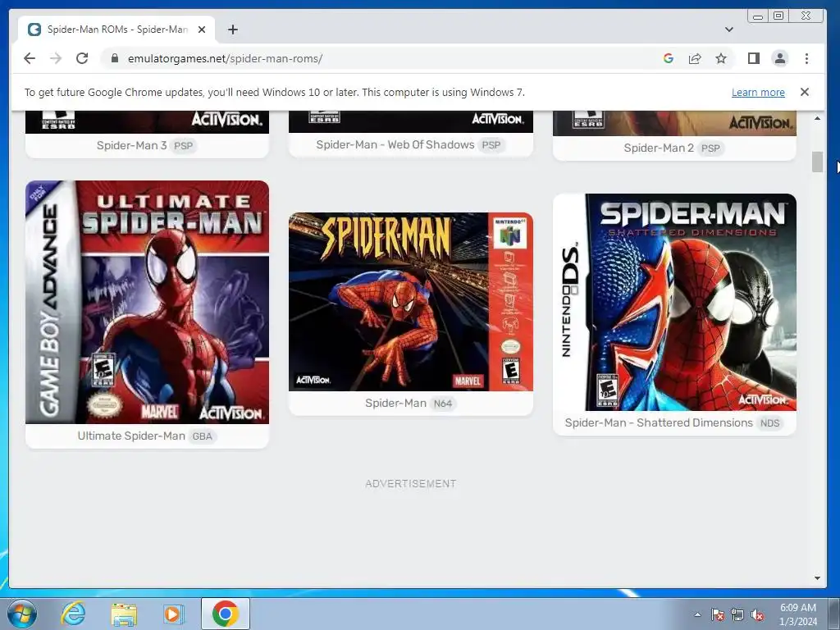This screenshot has width=840, height=630.
Task: Close the Spider-Man ROMs tab
Action: [202, 30]
